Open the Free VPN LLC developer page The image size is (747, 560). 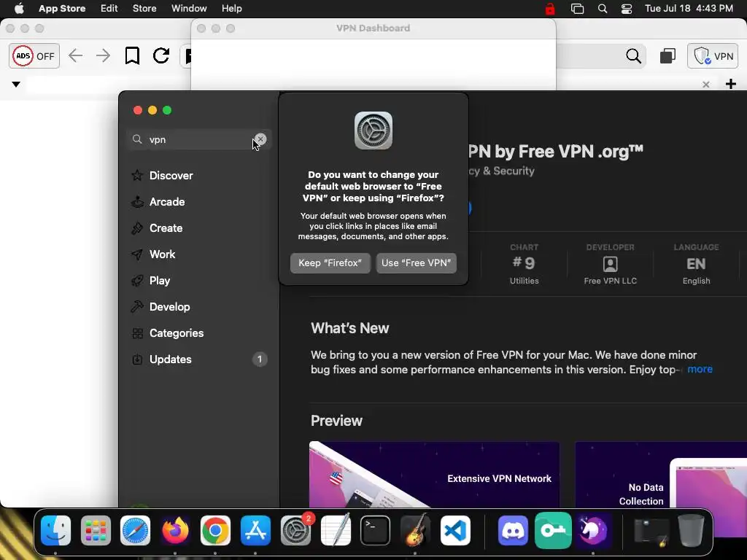tap(611, 264)
